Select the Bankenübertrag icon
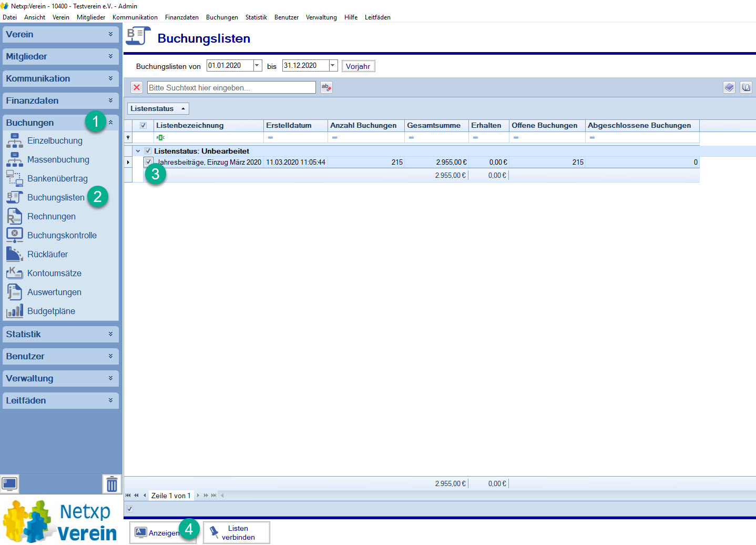Viewport: 756px width, 545px height. (x=14, y=179)
